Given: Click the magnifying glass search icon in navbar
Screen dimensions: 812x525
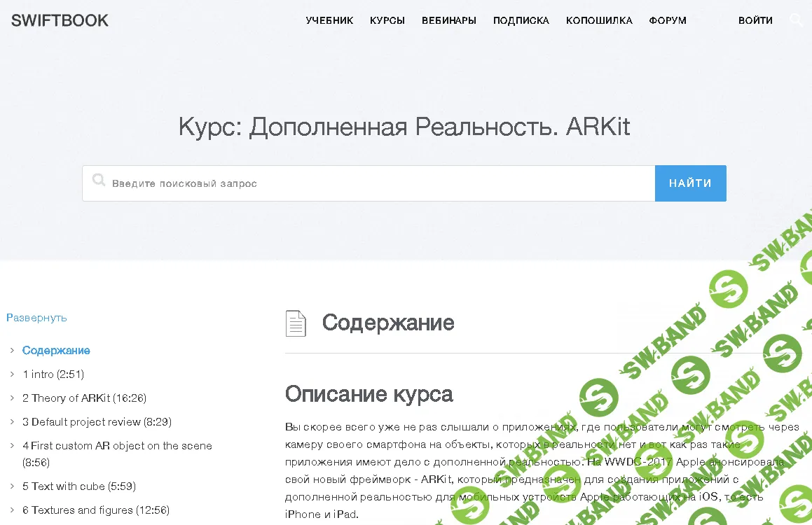Looking at the screenshot, I should [x=796, y=20].
